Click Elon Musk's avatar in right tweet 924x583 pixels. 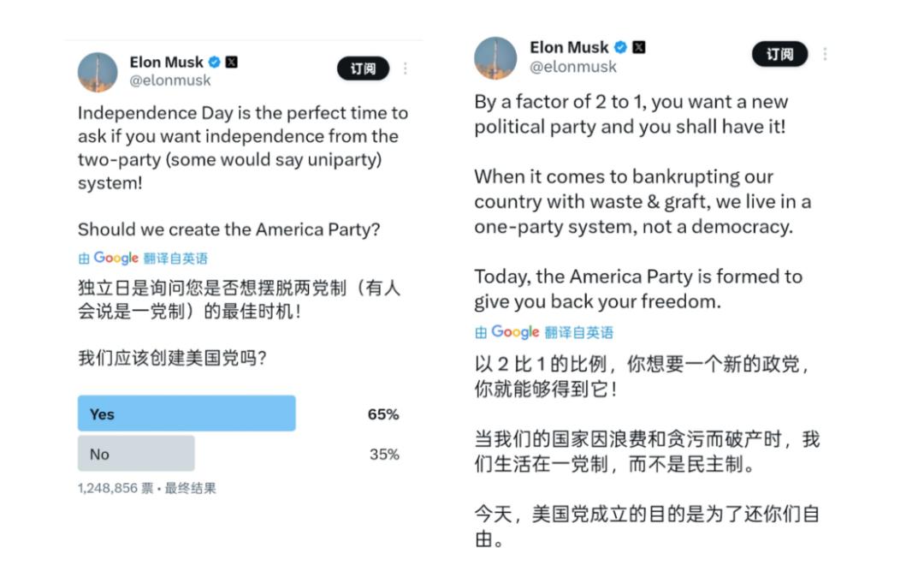point(495,57)
